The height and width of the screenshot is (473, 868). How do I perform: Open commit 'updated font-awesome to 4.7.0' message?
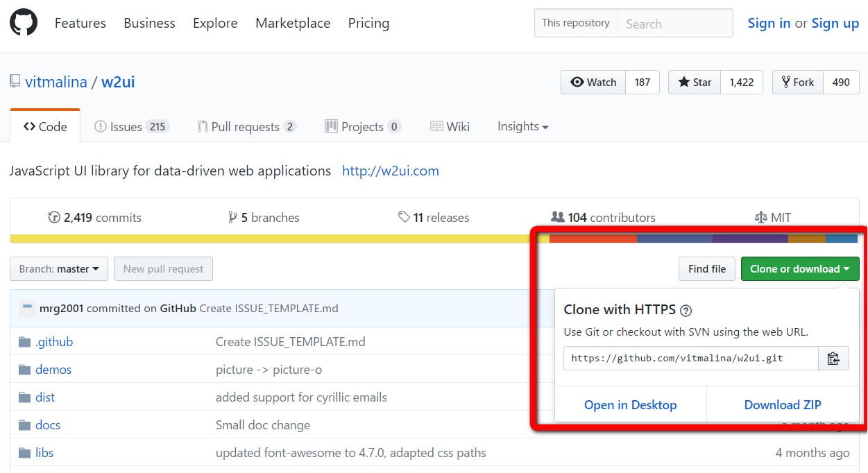(x=351, y=453)
